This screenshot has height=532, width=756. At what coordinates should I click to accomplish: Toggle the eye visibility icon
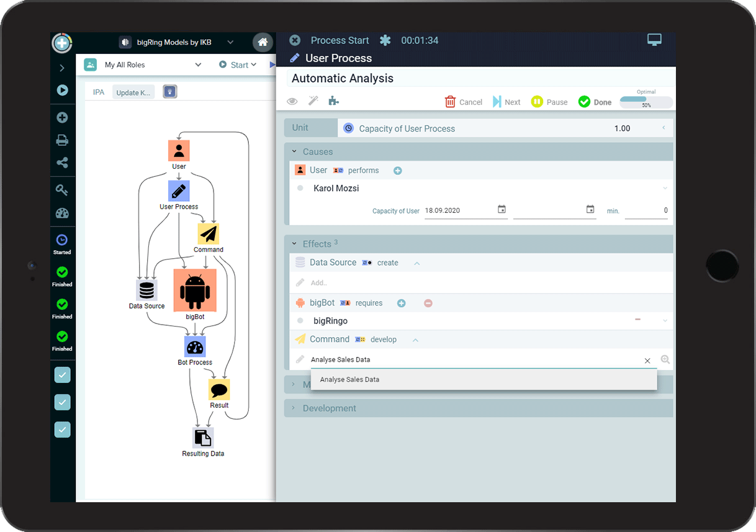coord(292,101)
